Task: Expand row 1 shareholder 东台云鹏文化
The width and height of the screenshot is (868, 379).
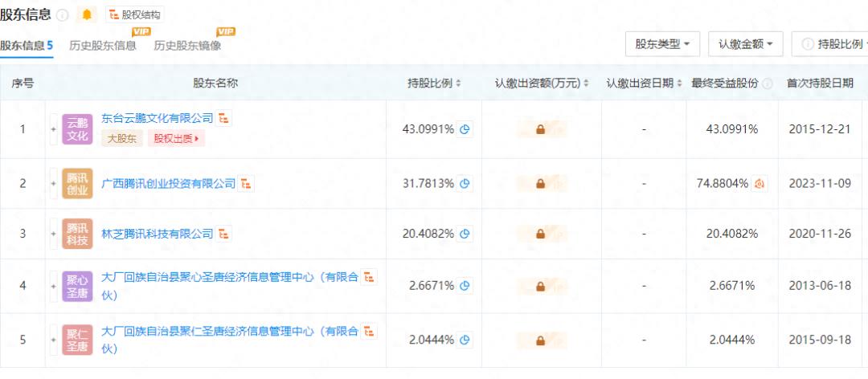Action: pyautogui.click(x=54, y=128)
